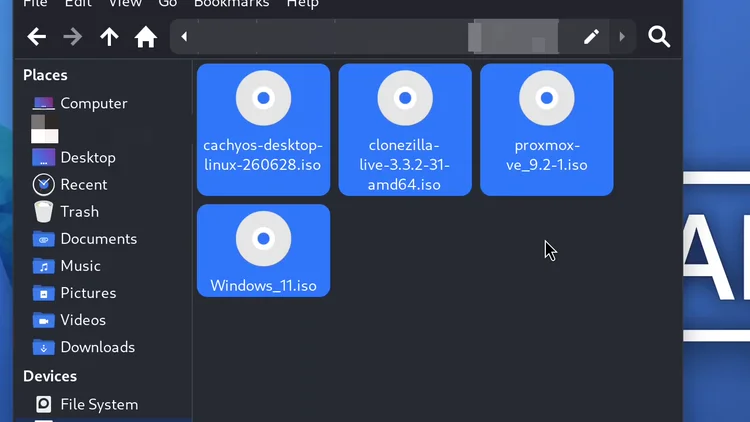
Task: Open the File menu
Action: (x=35, y=3)
